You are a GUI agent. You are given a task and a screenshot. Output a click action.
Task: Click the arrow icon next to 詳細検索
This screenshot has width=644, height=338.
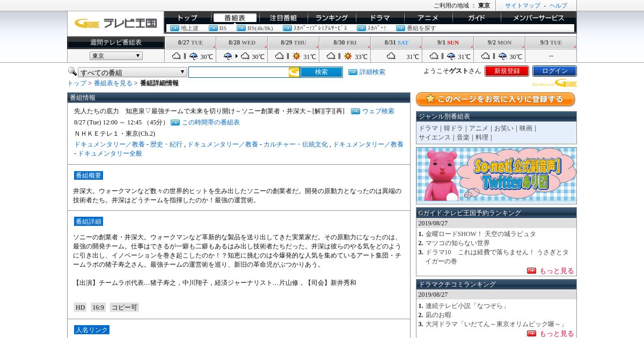click(x=353, y=72)
